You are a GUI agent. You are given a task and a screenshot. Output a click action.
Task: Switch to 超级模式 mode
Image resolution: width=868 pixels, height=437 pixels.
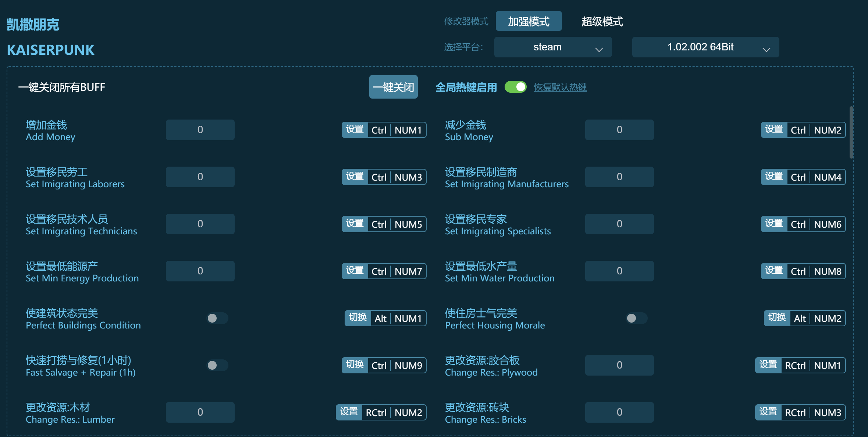[602, 22]
